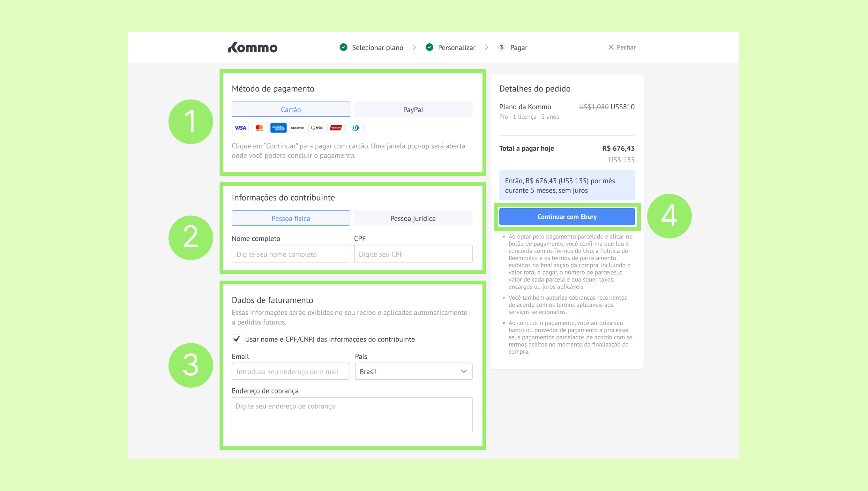Choose Pessoa física taxpayer type
Viewport: 868px width, 491px height.
(x=291, y=218)
